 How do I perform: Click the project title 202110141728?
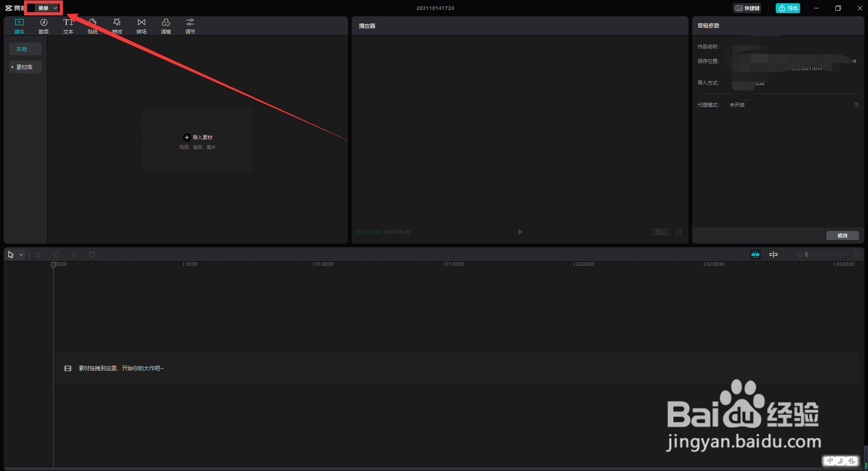pyautogui.click(x=435, y=8)
